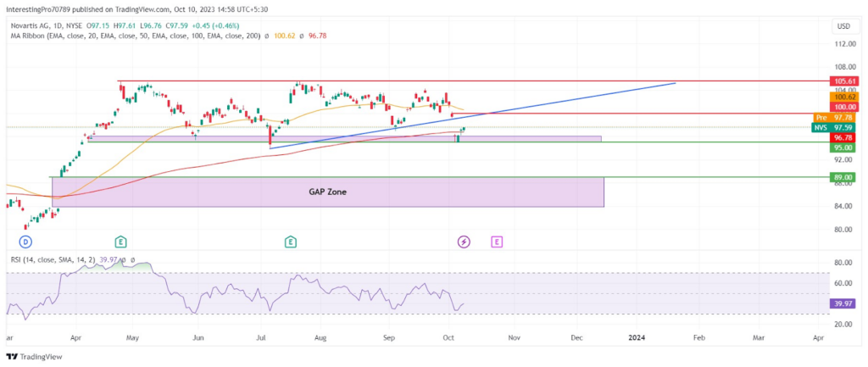
Task: Open the late-April green earnings E marker
Action: click(120, 242)
